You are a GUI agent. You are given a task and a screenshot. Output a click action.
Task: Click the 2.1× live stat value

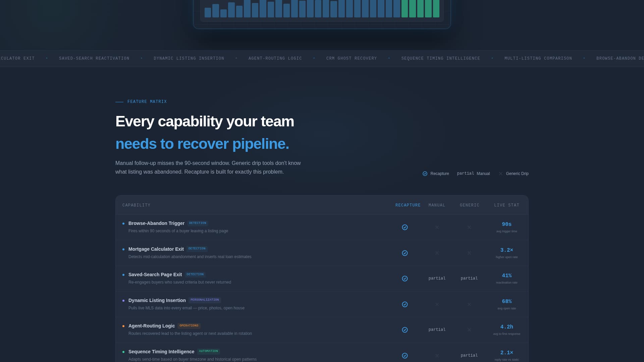(507, 353)
